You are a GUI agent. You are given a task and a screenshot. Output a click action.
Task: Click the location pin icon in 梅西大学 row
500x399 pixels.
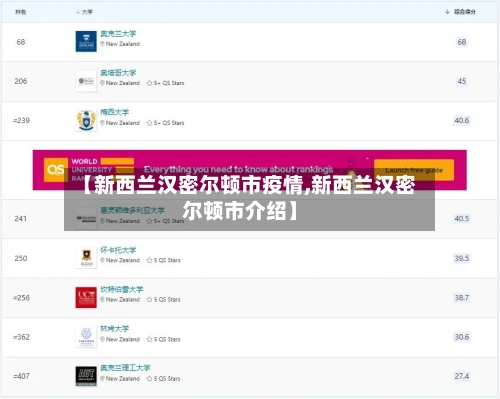point(103,123)
